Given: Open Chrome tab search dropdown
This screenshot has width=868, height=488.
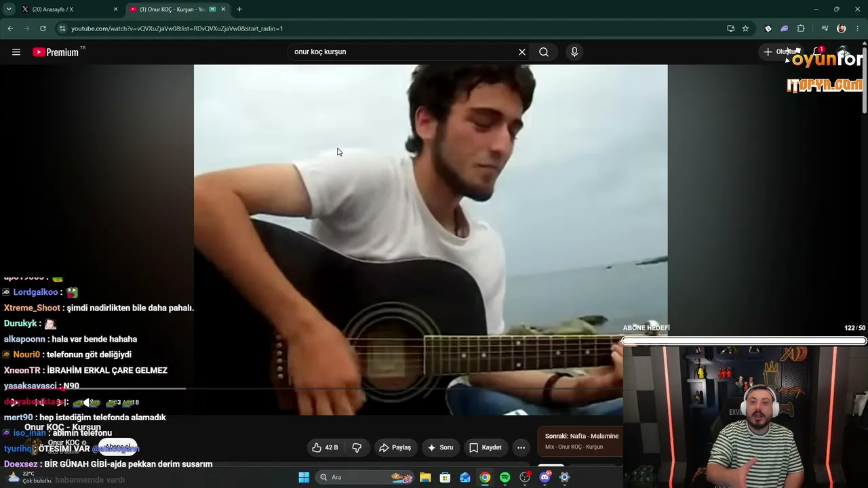Looking at the screenshot, I should click(9, 9).
